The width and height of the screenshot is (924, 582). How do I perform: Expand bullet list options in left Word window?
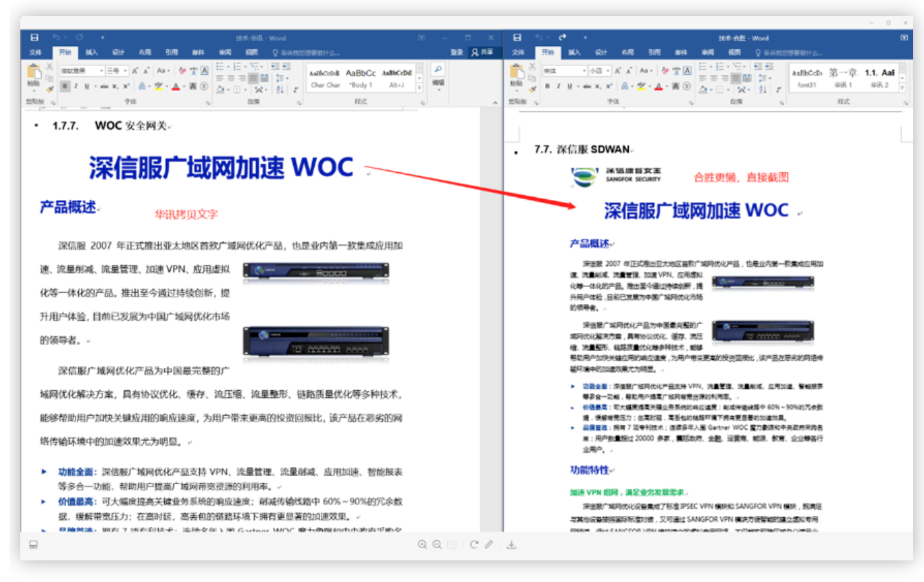[228, 67]
